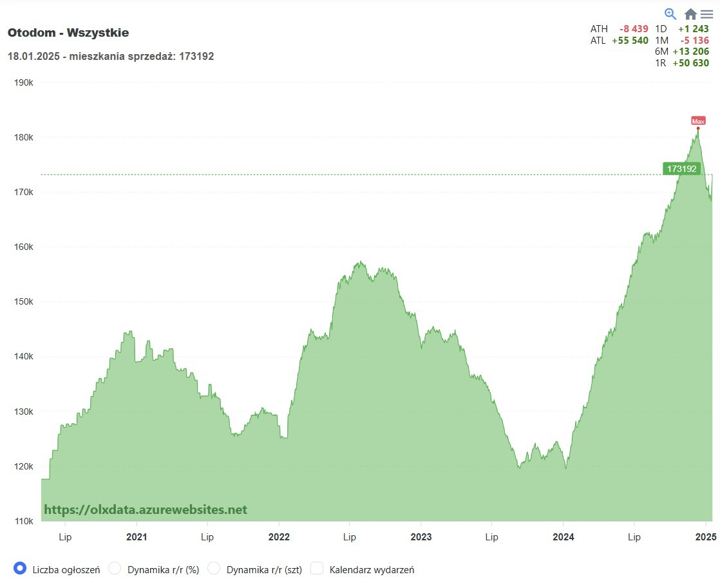The image size is (720, 588).
Task: Click the green 173192 value label
Action: pyautogui.click(x=681, y=169)
